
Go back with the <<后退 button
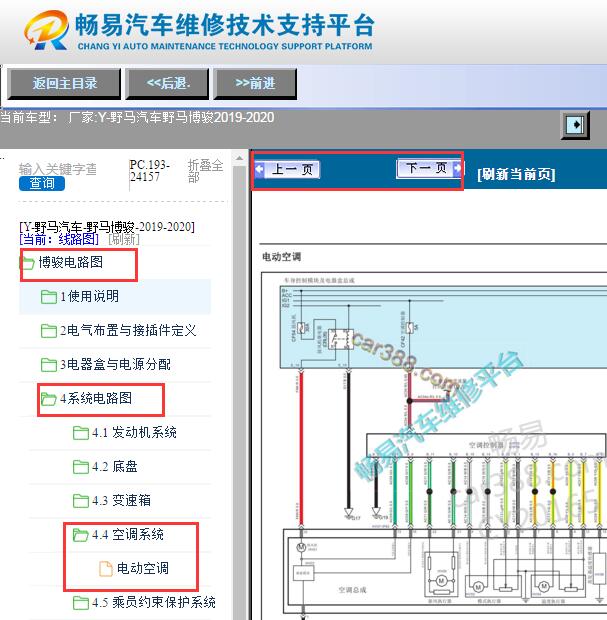[167, 83]
